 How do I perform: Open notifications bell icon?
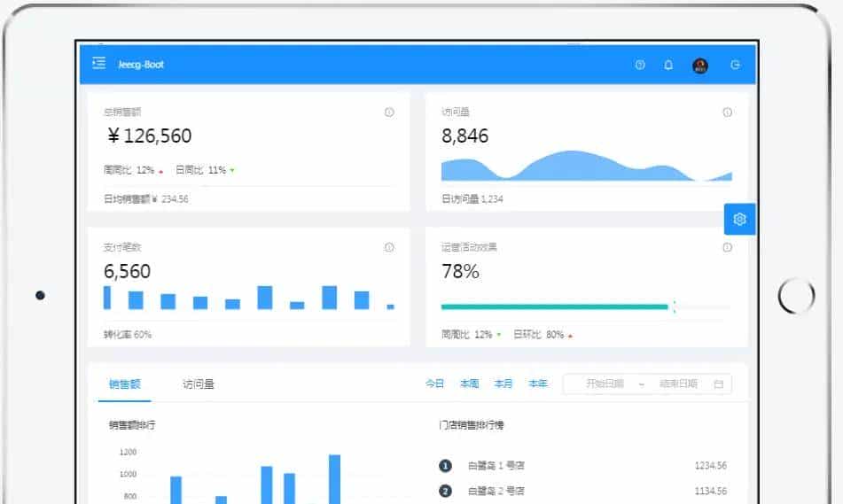(668, 65)
